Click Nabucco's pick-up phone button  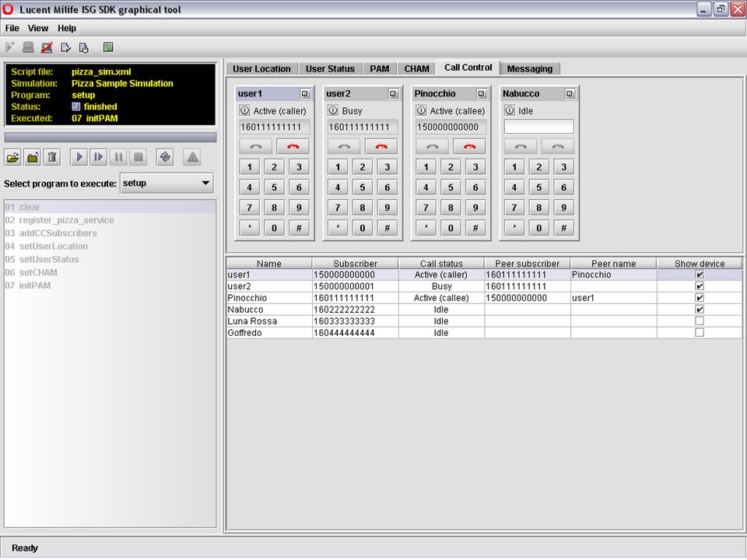[521, 146]
